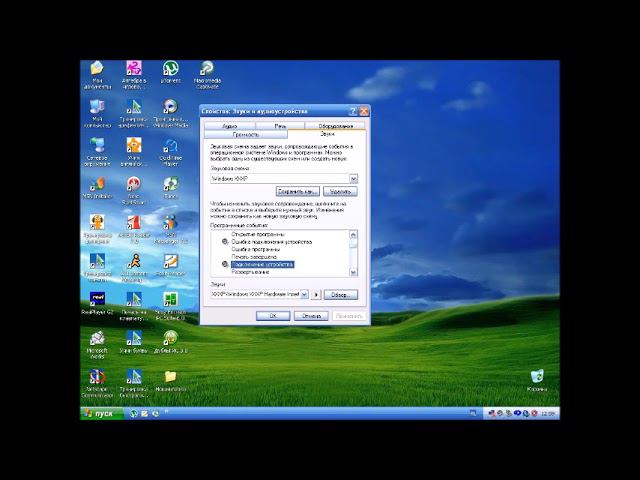The image size is (640, 480).
Task: Click the green round emblem desktop shortcut
Action: [x=171, y=342]
